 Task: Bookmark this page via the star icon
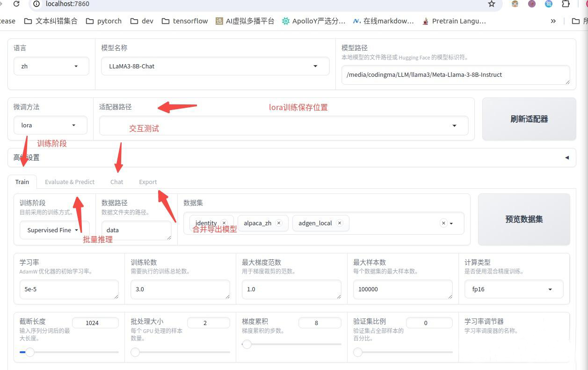tap(491, 4)
